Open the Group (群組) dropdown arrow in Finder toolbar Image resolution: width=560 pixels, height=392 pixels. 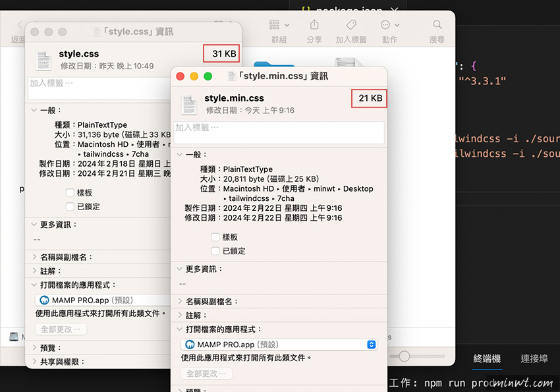click(287, 25)
